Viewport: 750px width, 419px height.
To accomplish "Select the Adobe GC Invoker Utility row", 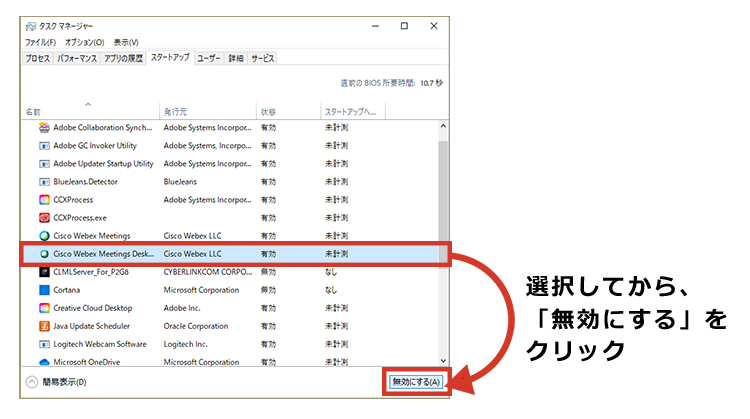I will 230,146.
